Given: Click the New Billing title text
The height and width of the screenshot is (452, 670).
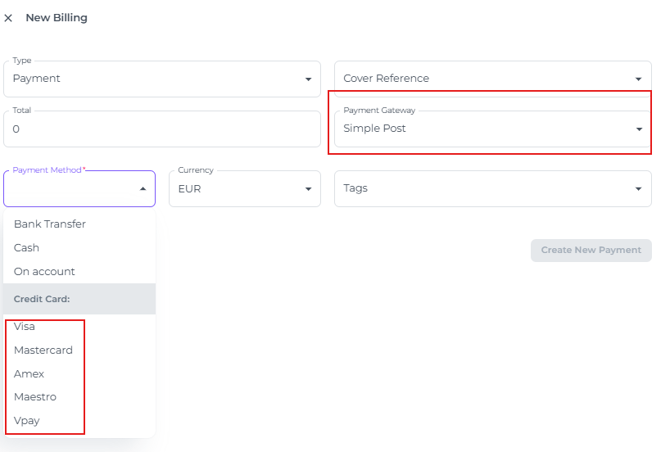Looking at the screenshot, I should pyautogui.click(x=56, y=18).
